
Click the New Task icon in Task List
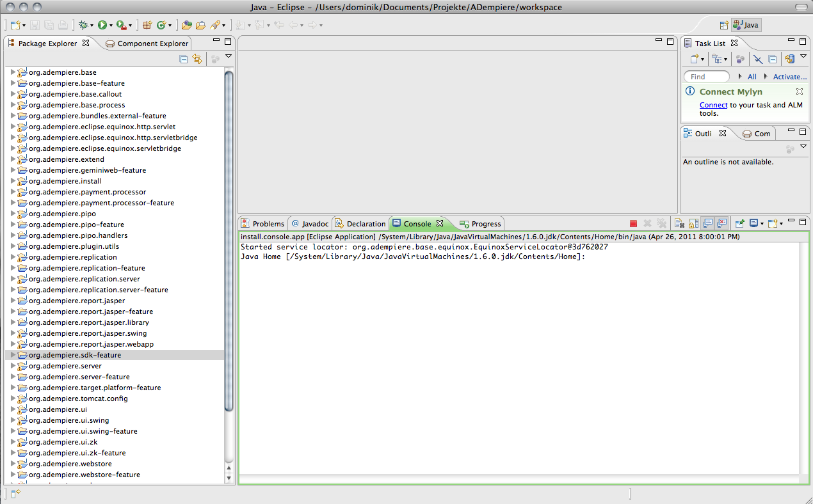(695, 59)
